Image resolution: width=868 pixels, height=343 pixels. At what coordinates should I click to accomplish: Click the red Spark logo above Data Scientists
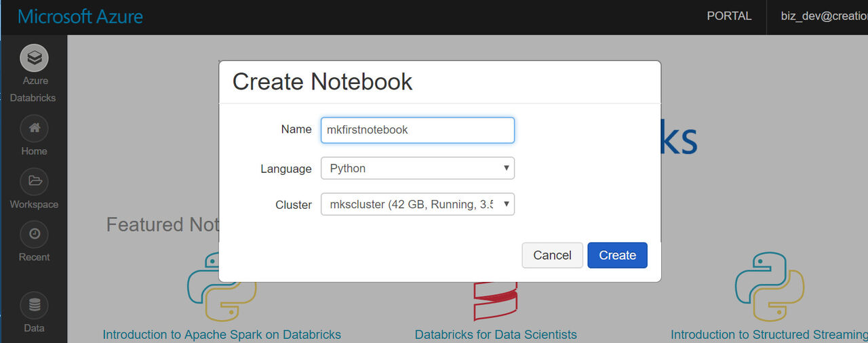pos(494,301)
